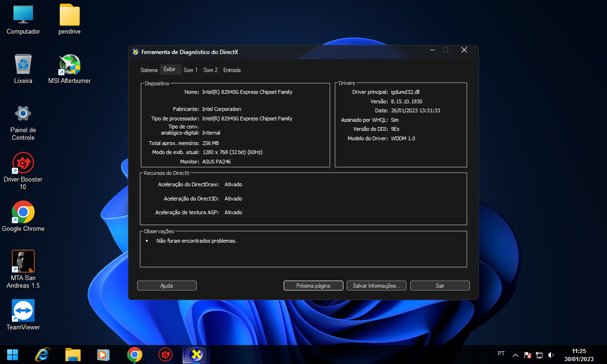The image size is (607, 364).
Task: Launch Driver Booster 10 desktop shortcut
Action: [x=23, y=172]
